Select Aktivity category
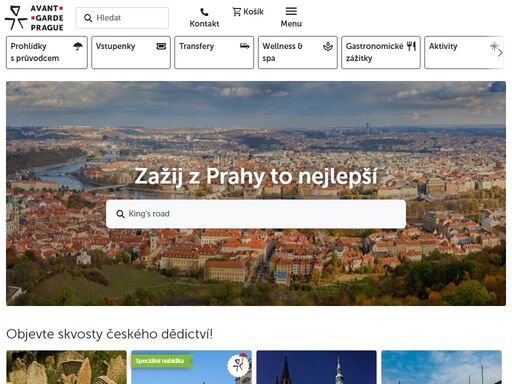Viewport: 512px width, 384px height. (464, 52)
